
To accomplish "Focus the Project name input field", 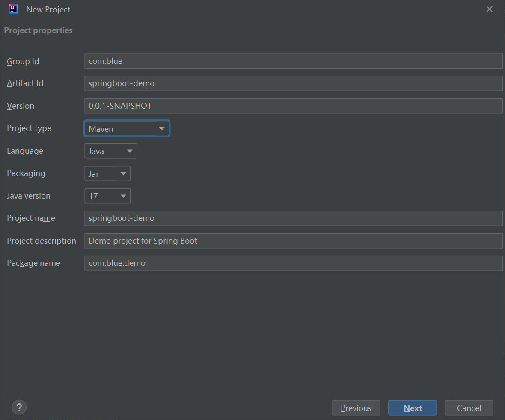I will point(294,218).
